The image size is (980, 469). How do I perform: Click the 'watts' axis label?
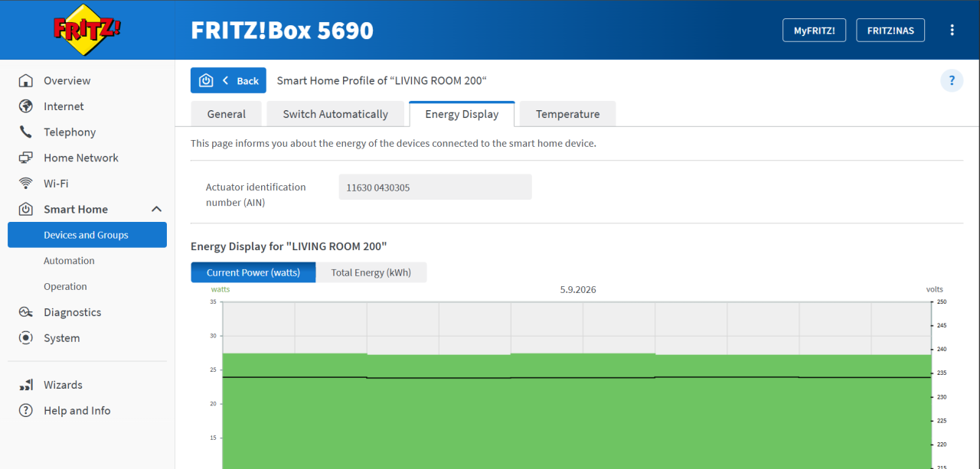click(220, 289)
